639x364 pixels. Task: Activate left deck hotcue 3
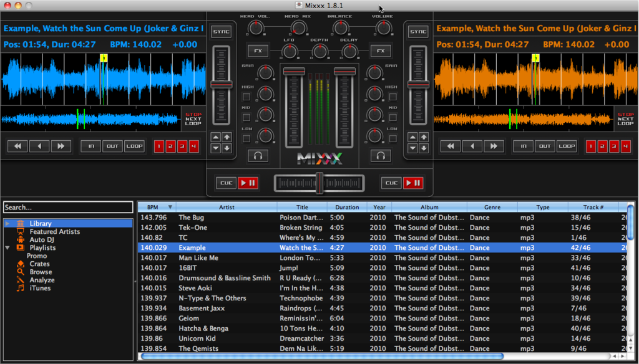pos(182,146)
